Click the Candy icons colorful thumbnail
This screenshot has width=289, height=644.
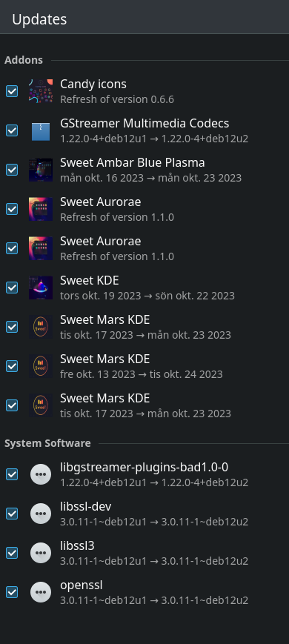pyautogui.click(x=41, y=91)
